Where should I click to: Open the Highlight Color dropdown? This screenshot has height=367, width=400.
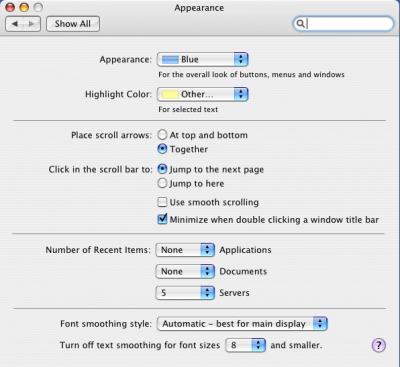[203, 95]
